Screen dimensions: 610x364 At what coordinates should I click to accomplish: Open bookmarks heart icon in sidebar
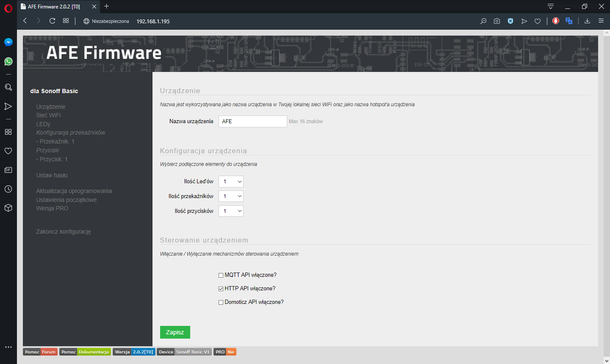pyautogui.click(x=8, y=151)
